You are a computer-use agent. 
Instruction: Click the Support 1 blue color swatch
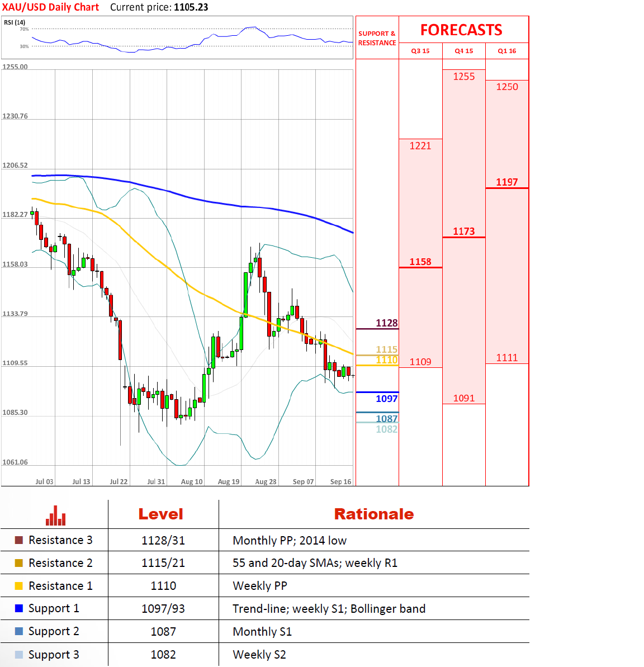(x=18, y=608)
